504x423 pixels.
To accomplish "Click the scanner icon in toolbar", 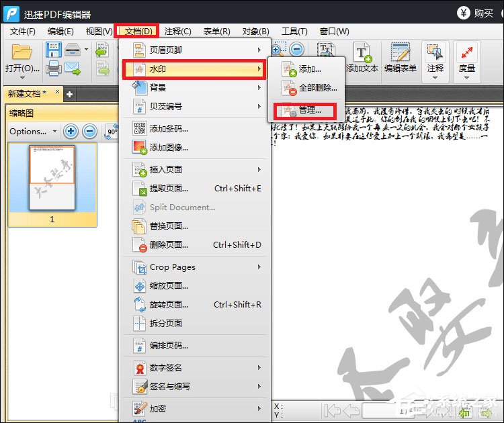I will click(73, 50).
